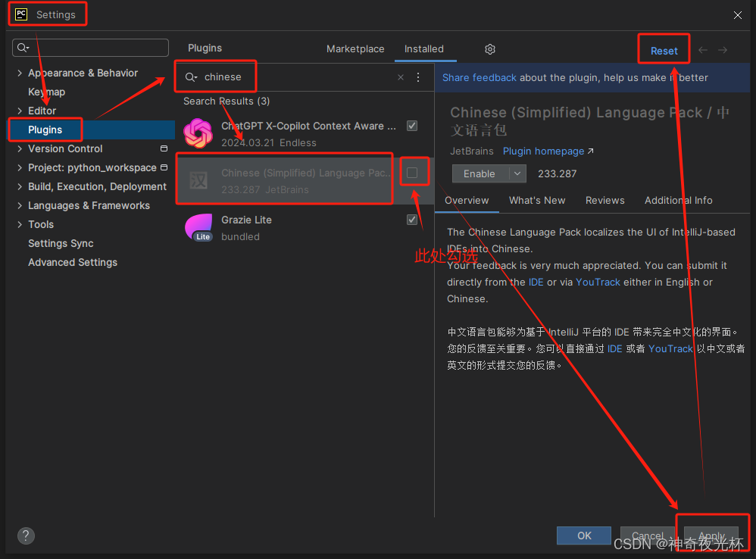
Task: Select Settings Sync in the tree
Action: click(x=61, y=243)
